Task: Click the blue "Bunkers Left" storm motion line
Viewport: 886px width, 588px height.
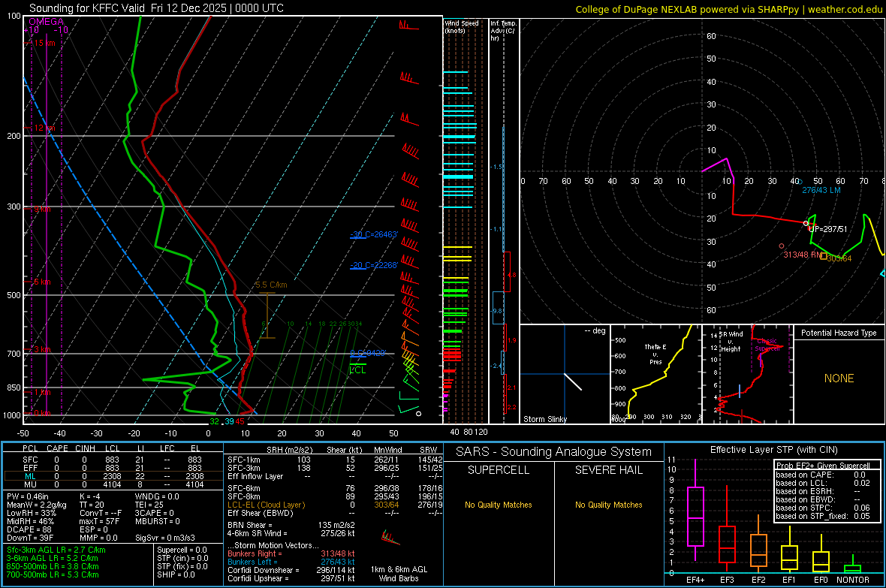Action: click(291, 562)
